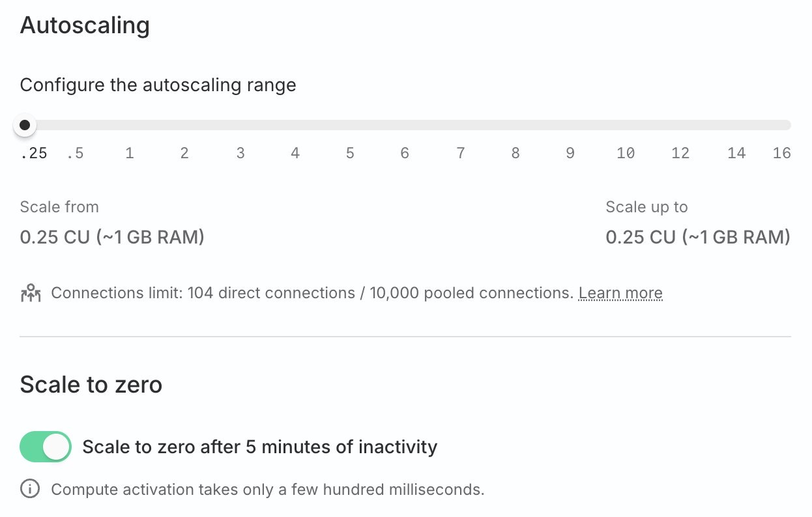Set autoscaling slider to 7 CU

coord(461,125)
